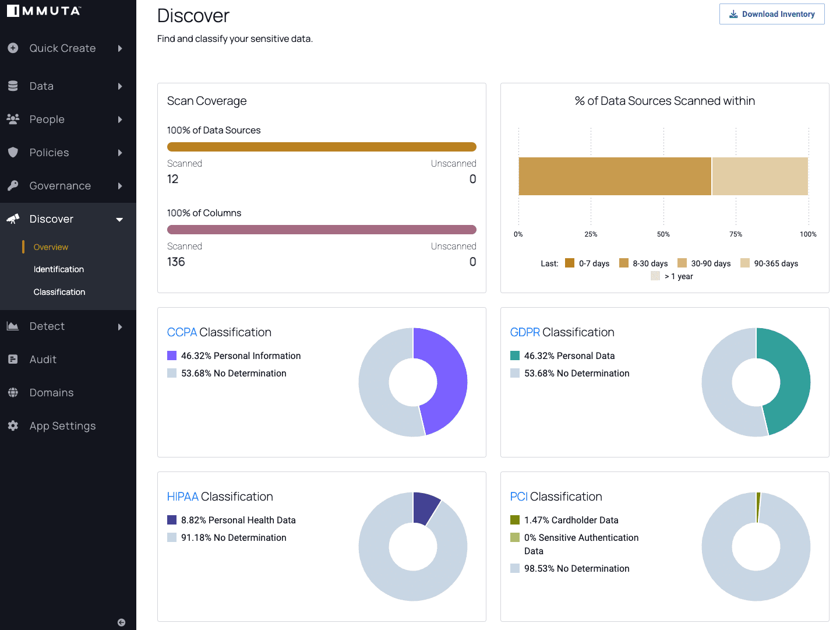The image size is (840, 630).
Task: Click the "136" scanned columns value
Action: [x=176, y=262]
